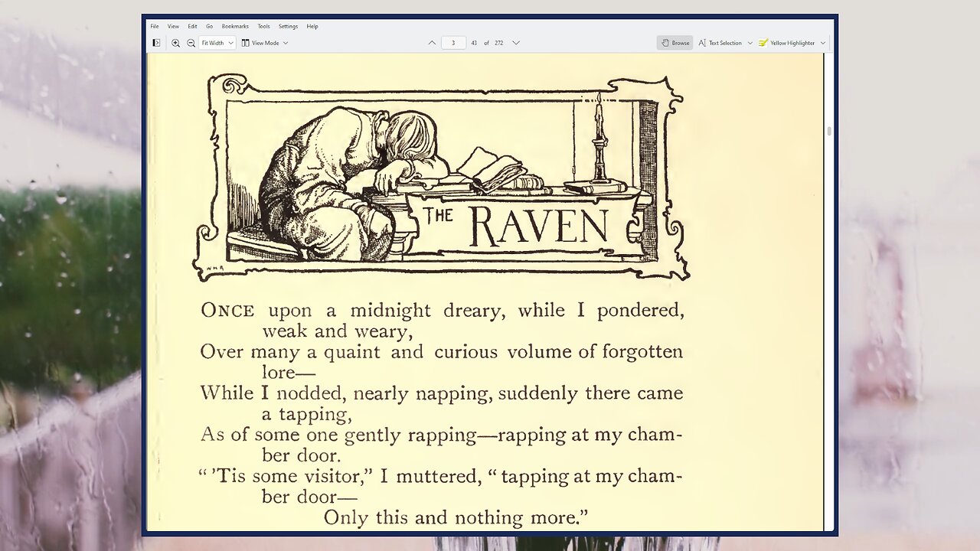Expand Yellow Highlighter options arrow

(823, 43)
